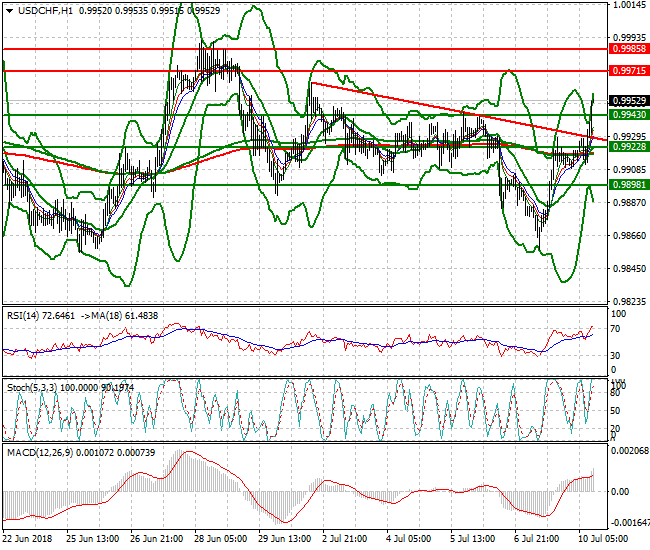The height and width of the screenshot is (550, 650).
Task: Select the USDCHF,H1 chart title text
Action: tap(45, 11)
